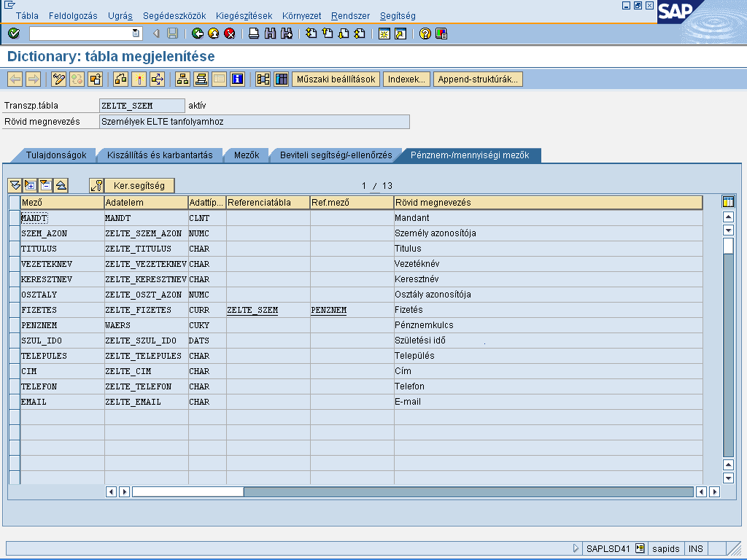Switch to Kiszállítás és karbantartás tab
Viewport: 747px width, 560px height.
point(160,155)
